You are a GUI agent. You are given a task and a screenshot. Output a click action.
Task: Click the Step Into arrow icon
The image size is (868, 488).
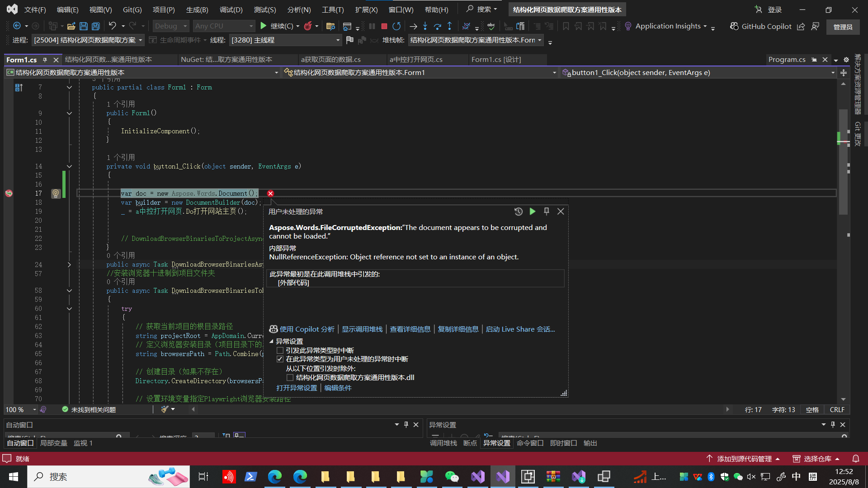[425, 26]
